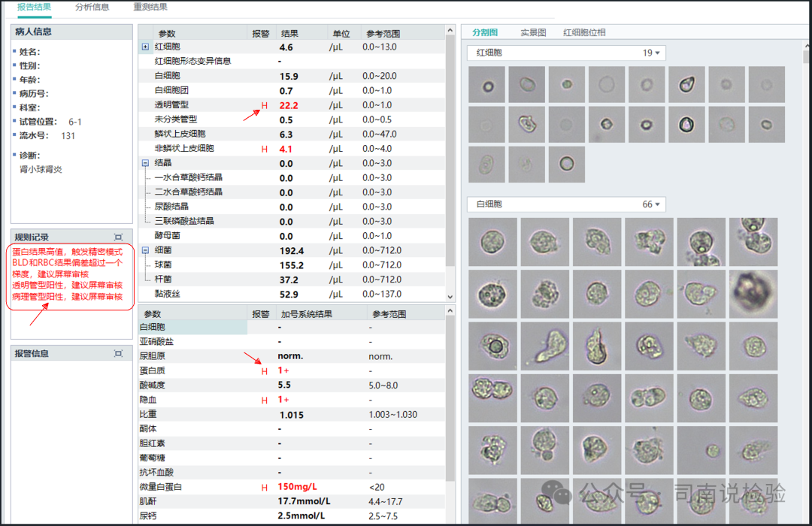Select the highlighted 白细胞 dry chemistry row
812x526 pixels.
pos(291,327)
